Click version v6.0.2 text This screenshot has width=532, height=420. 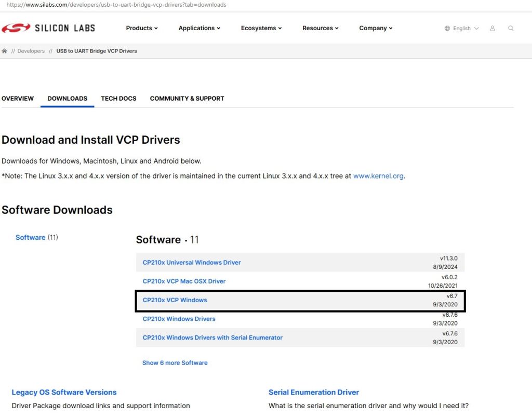pos(449,277)
